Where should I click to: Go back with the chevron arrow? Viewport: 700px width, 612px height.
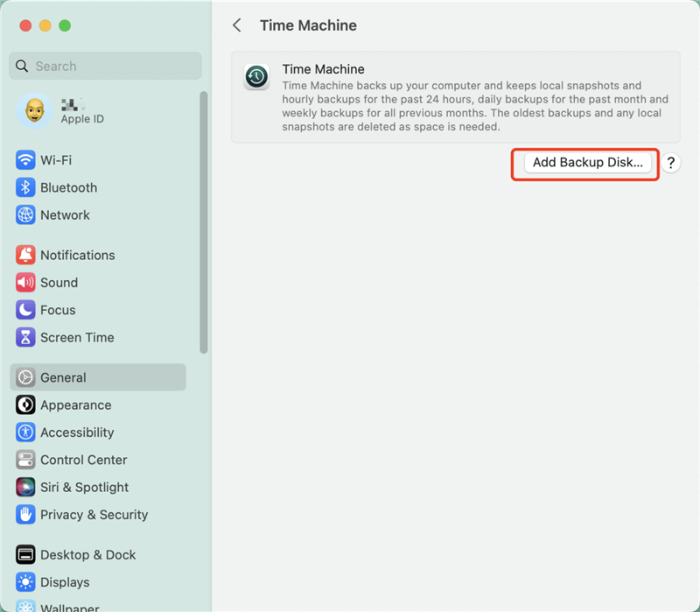tap(236, 25)
